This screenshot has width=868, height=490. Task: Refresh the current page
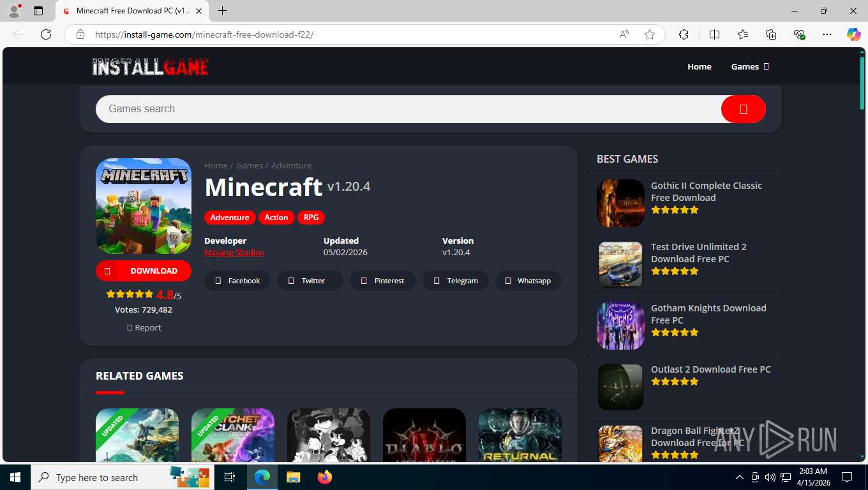click(46, 34)
